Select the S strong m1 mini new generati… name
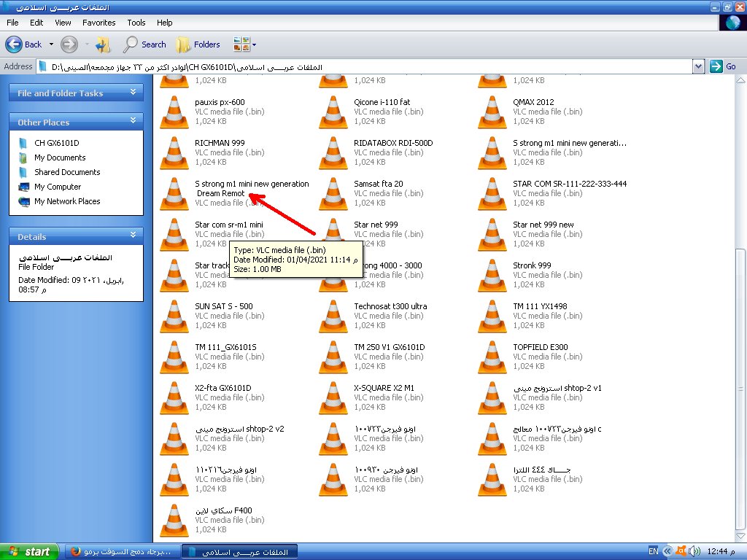The width and height of the screenshot is (747, 560). click(570, 143)
